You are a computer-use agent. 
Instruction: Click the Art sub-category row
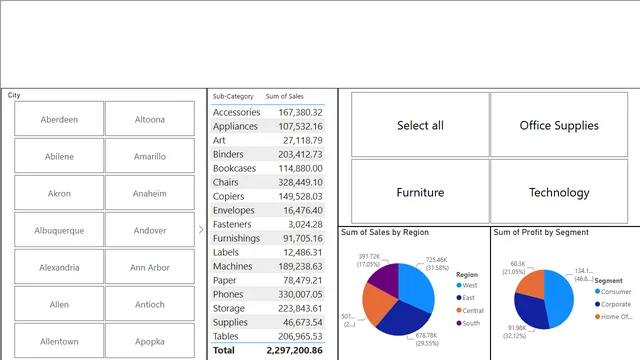(x=268, y=140)
